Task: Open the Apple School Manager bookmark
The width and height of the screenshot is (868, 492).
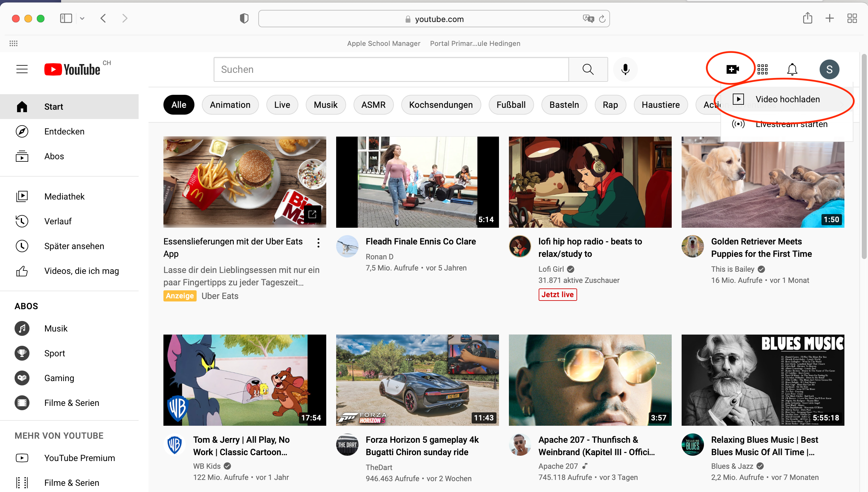Action: [x=383, y=43]
